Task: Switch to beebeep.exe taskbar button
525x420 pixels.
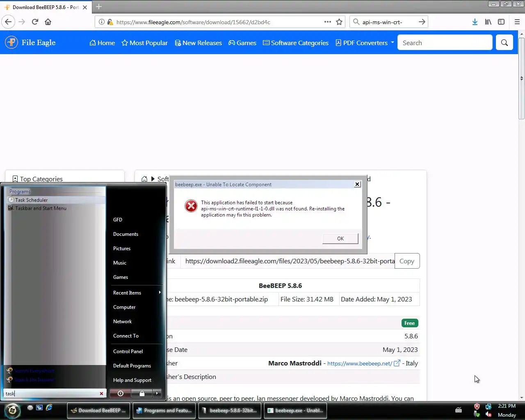Action: tap(295, 410)
